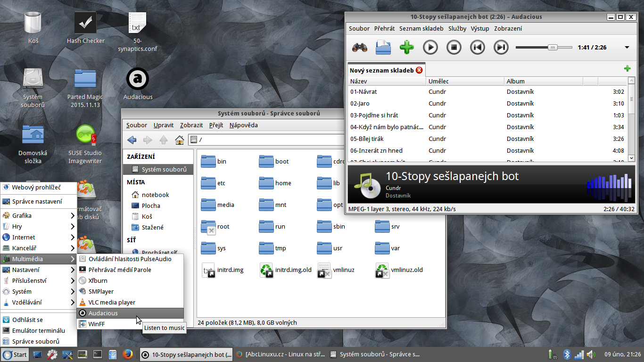Launch Firefox from taskbar icon
Image resolution: width=644 pixels, height=362 pixels.
(x=127, y=354)
